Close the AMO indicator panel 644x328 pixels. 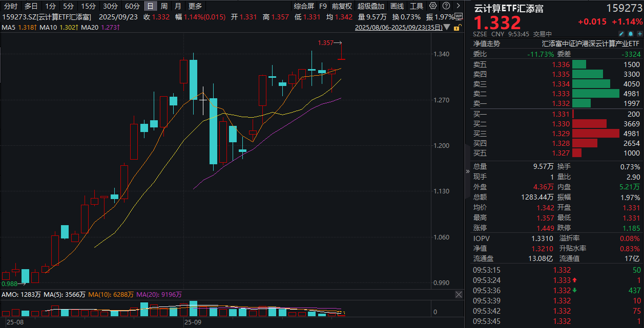459,294
